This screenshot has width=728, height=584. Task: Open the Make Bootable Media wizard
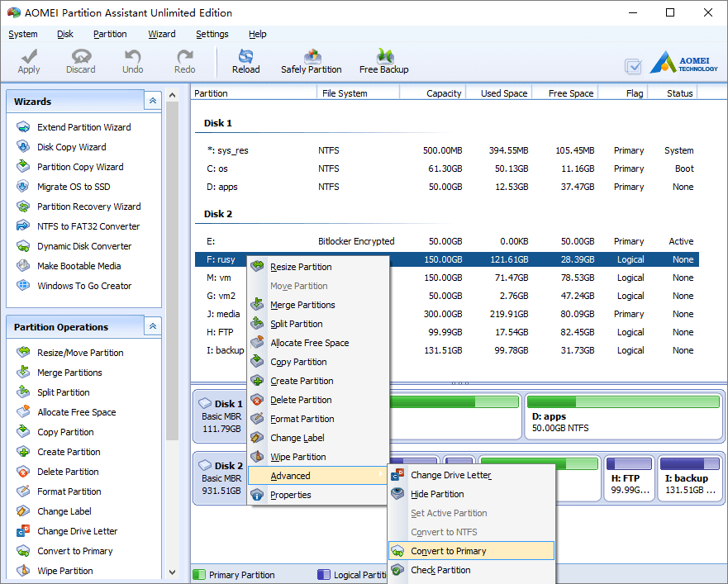tap(79, 266)
